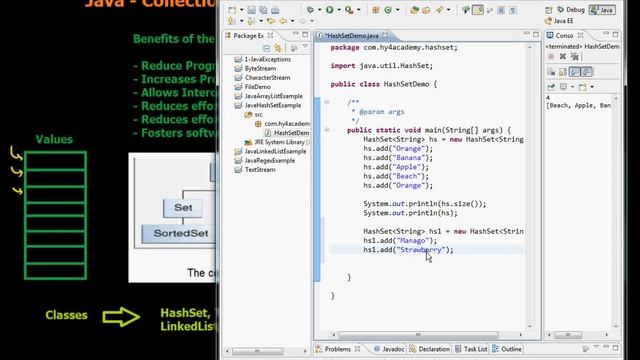This screenshot has height=360, width=640.
Task: Click the New Java Package icon
Action: 376,10
